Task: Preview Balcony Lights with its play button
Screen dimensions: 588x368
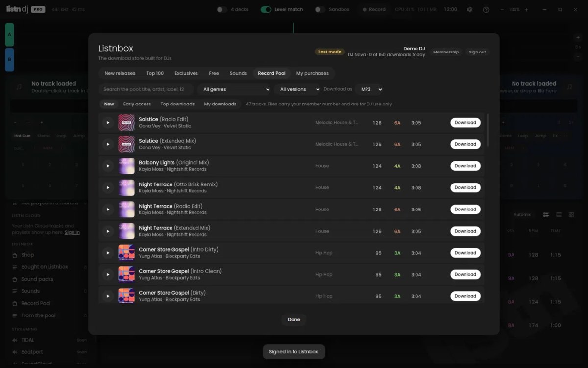Action: coord(108,166)
